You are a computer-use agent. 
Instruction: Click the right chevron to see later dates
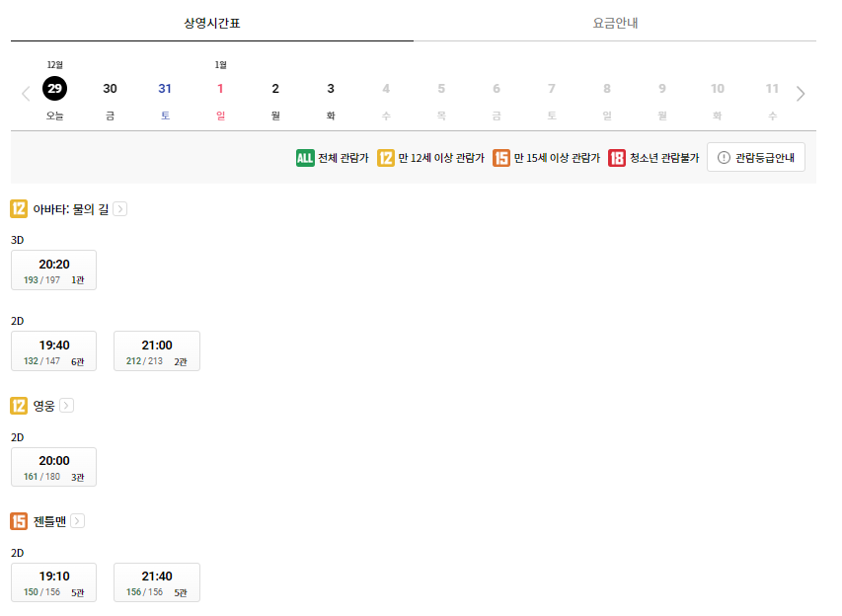pos(801,93)
